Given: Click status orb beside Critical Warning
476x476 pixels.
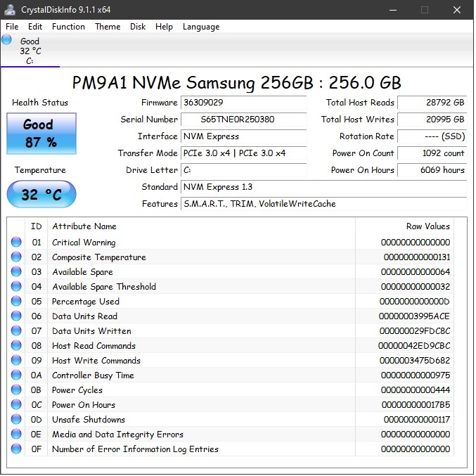Looking at the screenshot, I should pyautogui.click(x=16, y=243).
